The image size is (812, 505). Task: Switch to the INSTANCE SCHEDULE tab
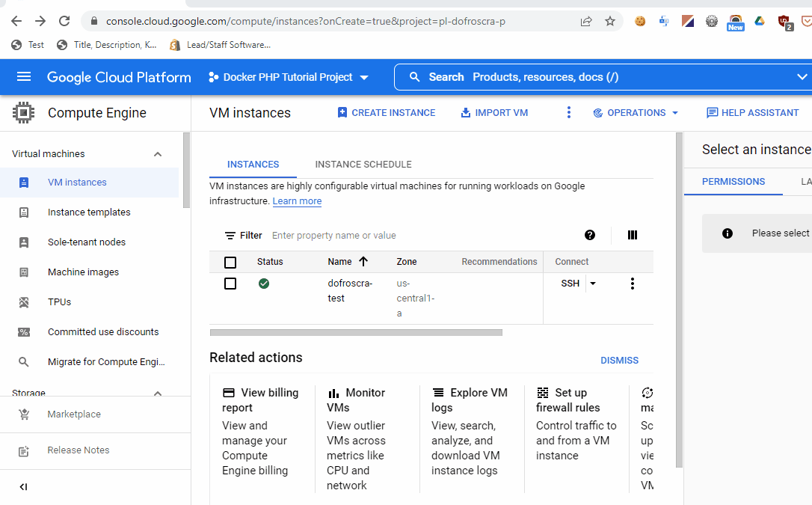[363, 164]
